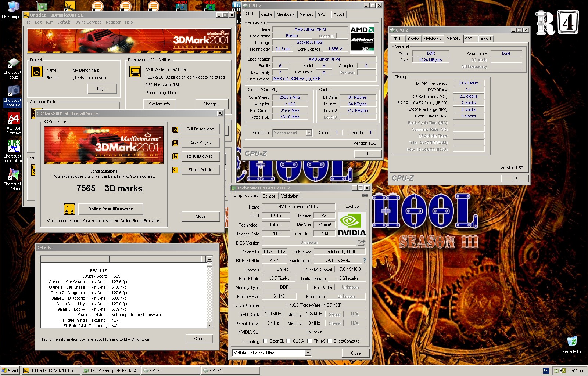
Task: Open the Processor #1 selection dropdown
Action: click(x=309, y=133)
